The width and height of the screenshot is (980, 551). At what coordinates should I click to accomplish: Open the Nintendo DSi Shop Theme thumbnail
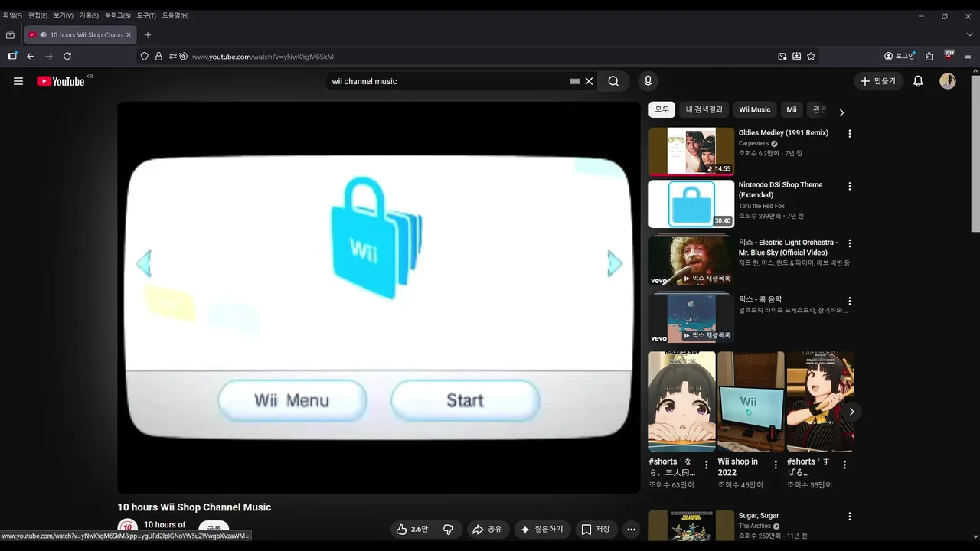691,204
